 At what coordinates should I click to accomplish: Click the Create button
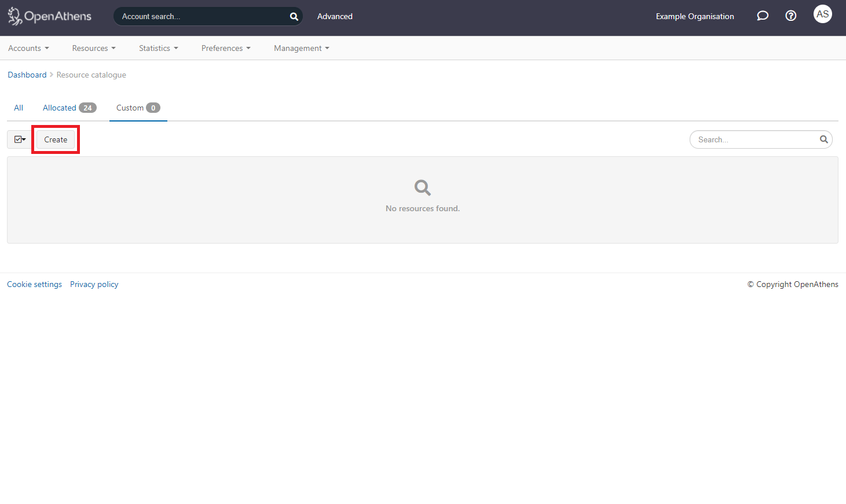(55, 139)
